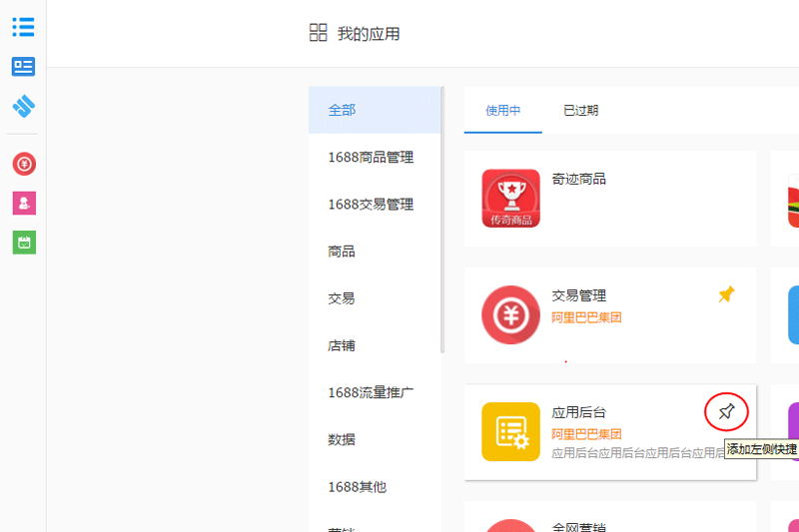Click the 应用后台 yellow settings app icon

510,431
